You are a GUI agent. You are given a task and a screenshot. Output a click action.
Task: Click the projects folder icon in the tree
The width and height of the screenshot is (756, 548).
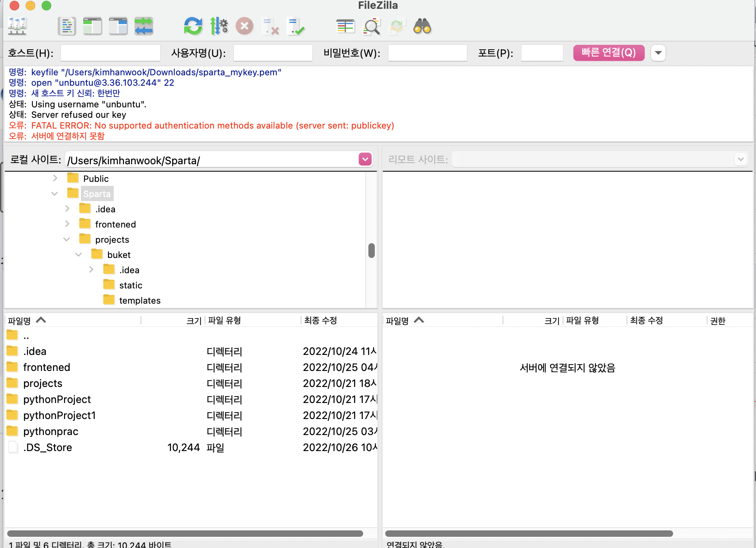pyautogui.click(x=85, y=239)
